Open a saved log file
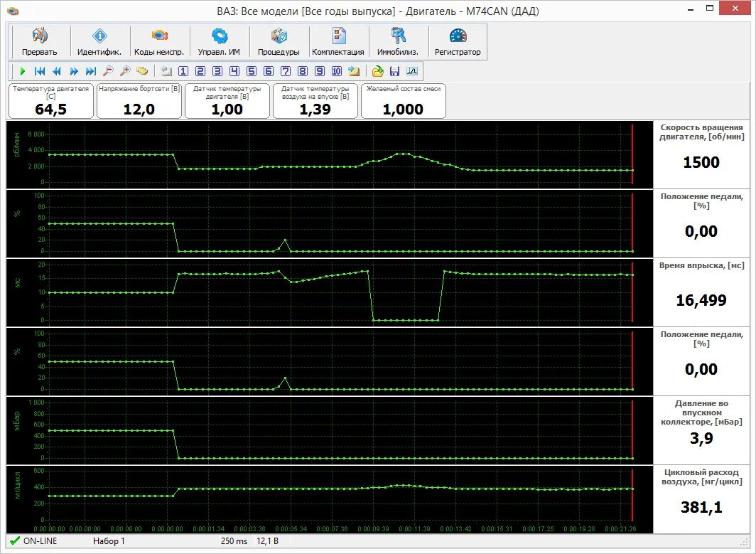This screenshot has height=554, width=756. (x=377, y=71)
